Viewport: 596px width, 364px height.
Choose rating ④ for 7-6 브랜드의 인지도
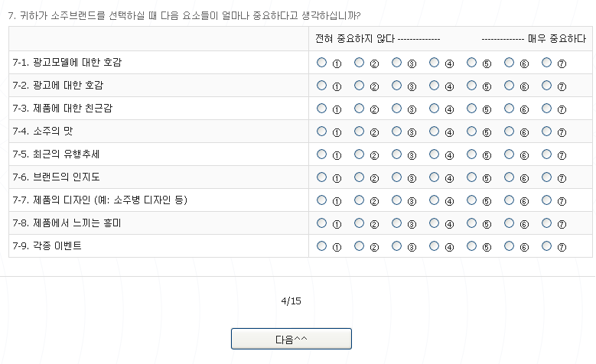tap(434, 177)
